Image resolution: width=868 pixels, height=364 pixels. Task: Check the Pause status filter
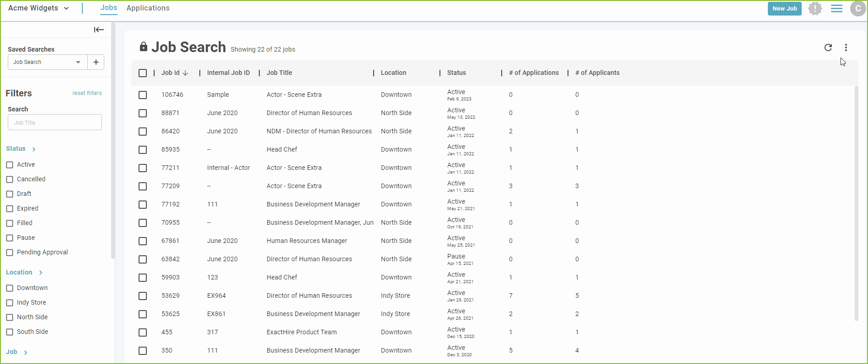[x=10, y=238]
